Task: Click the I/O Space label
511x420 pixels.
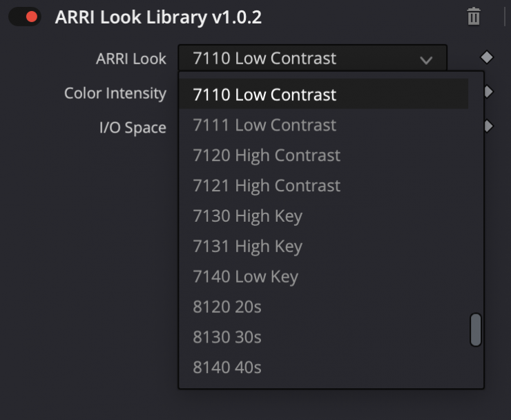Action: pyautogui.click(x=133, y=127)
